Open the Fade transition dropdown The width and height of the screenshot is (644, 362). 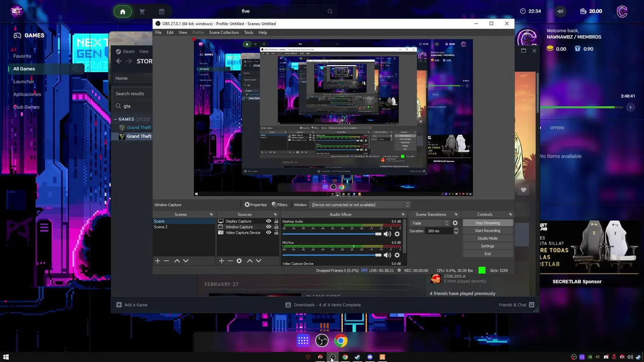pyautogui.click(x=430, y=223)
